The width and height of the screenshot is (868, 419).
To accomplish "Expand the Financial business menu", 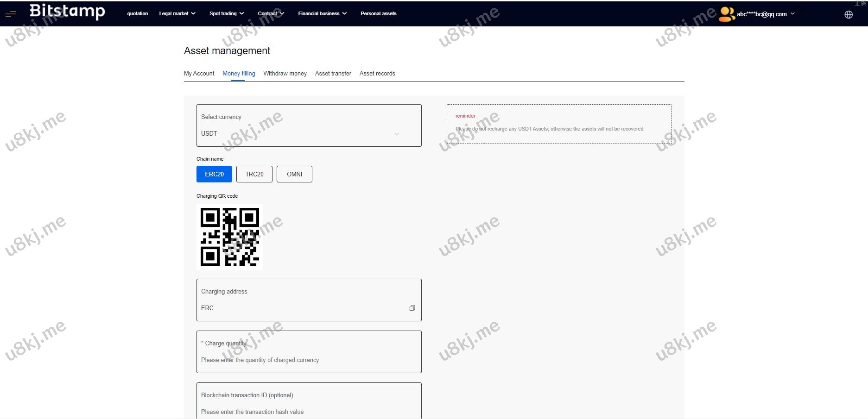I will tap(322, 13).
